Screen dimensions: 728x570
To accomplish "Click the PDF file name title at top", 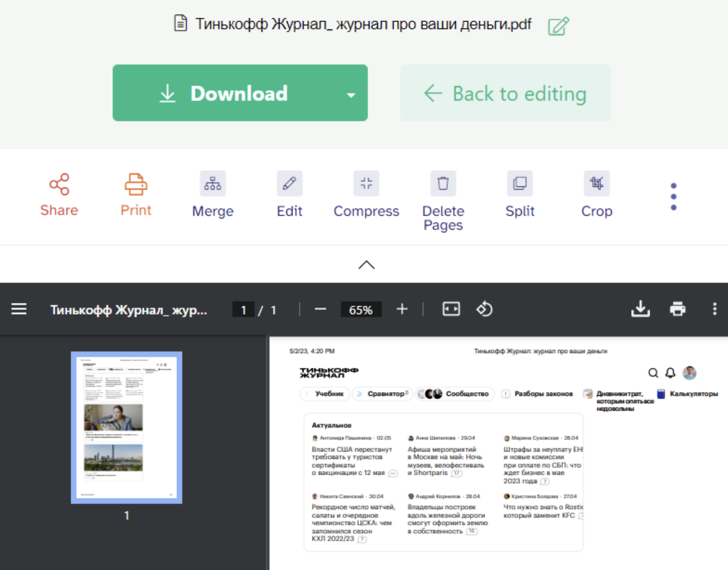I will 363,25.
